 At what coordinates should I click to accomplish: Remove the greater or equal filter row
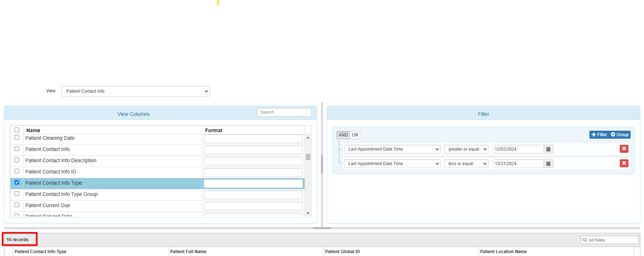(x=624, y=149)
